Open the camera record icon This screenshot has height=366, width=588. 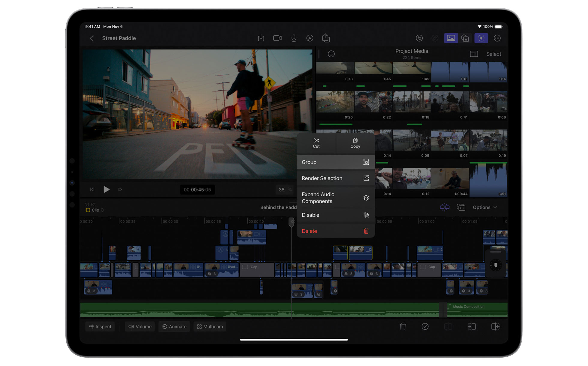277,38
